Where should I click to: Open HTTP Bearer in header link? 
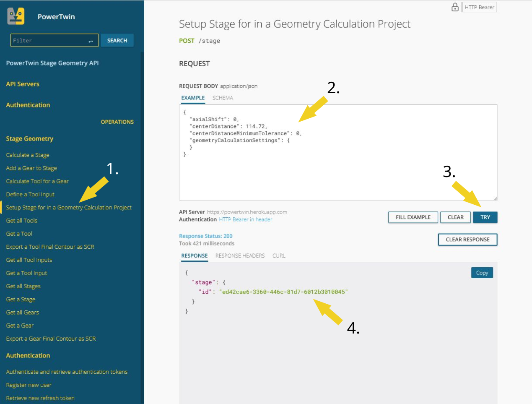coord(246,219)
